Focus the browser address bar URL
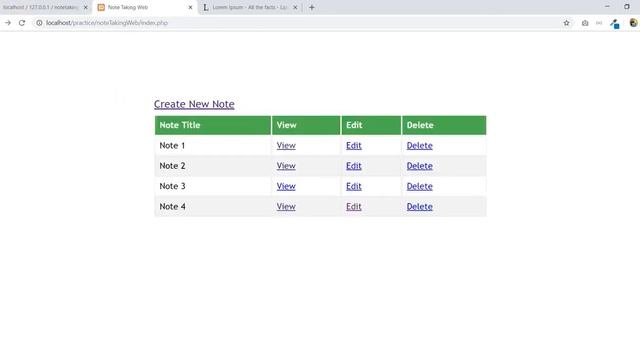 tap(107, 23)
